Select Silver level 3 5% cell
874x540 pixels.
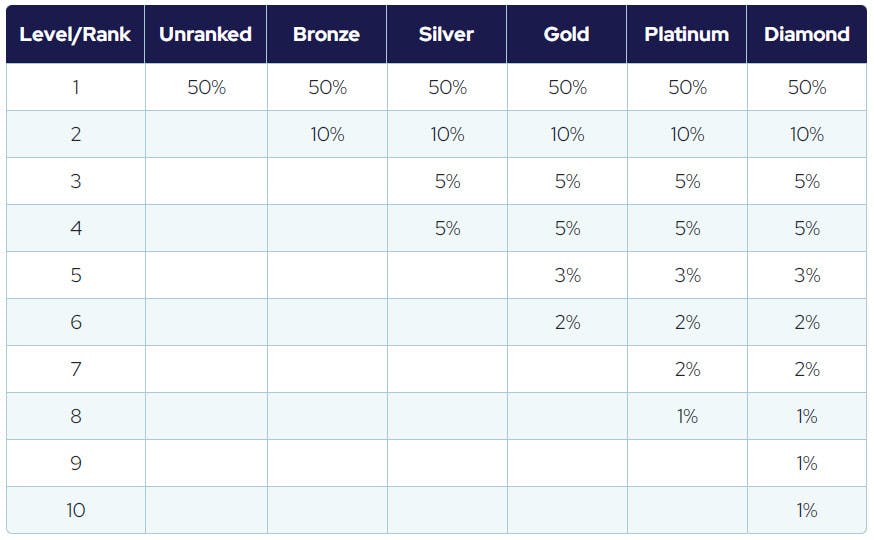pos(447,181)
